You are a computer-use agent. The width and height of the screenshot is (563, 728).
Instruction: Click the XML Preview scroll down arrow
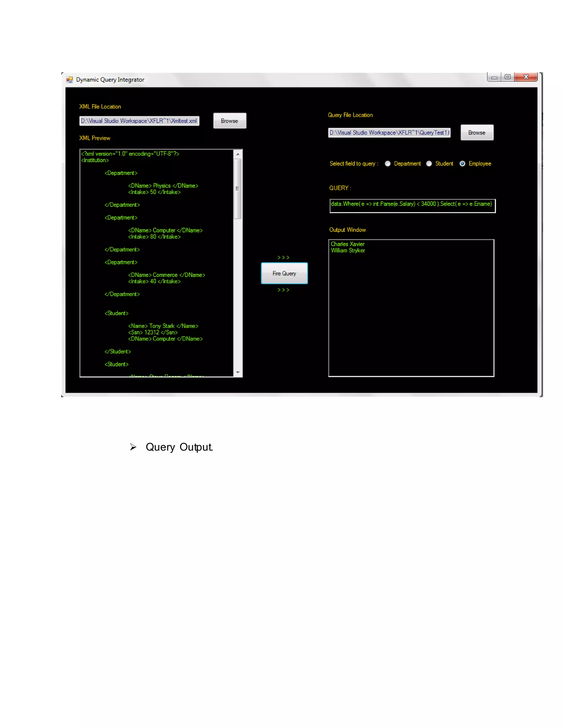[x=238, y=372]
